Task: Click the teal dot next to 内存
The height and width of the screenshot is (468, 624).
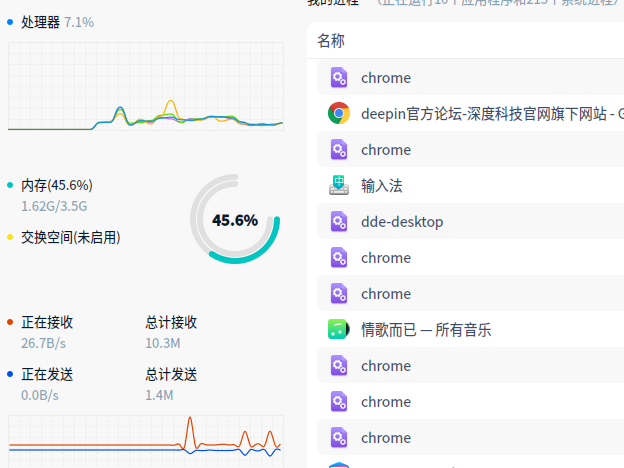Action: click(10, 185)
